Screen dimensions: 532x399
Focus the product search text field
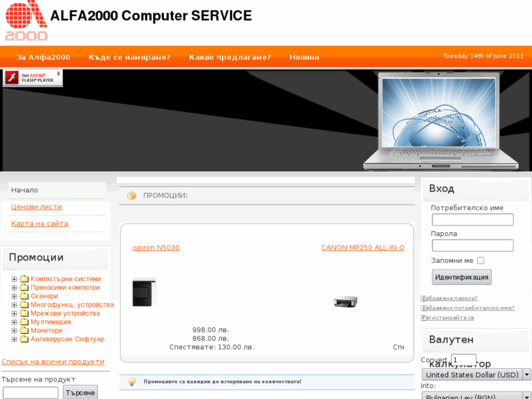[x=31, y=392]
